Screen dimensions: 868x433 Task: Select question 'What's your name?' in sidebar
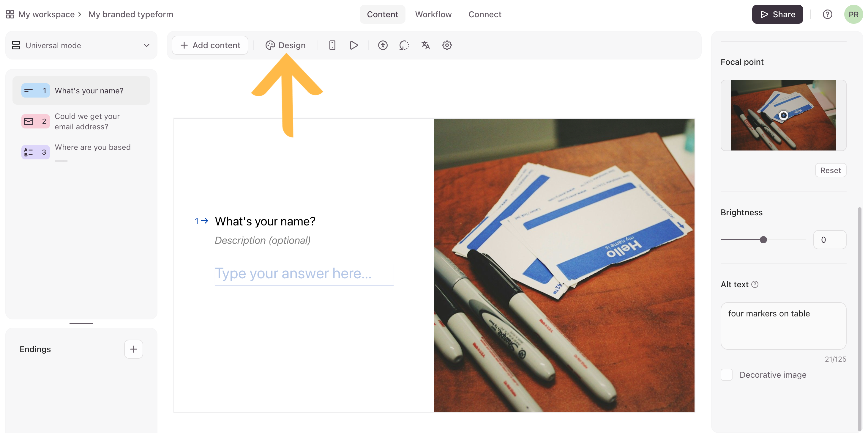pyautogui.click(x=81, y=90)
